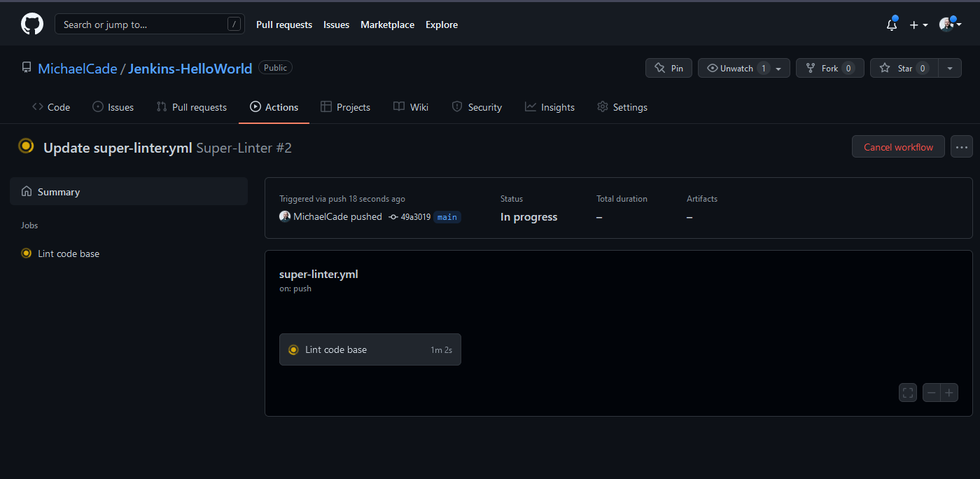Zoom in the workflow graph
The image size is (980, 479).
coord(949,393)
